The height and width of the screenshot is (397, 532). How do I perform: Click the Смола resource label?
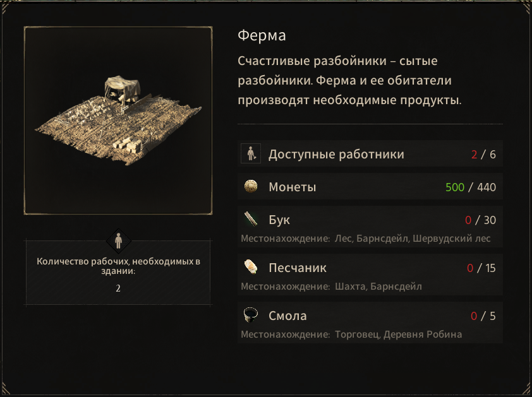tap(287, 316)
